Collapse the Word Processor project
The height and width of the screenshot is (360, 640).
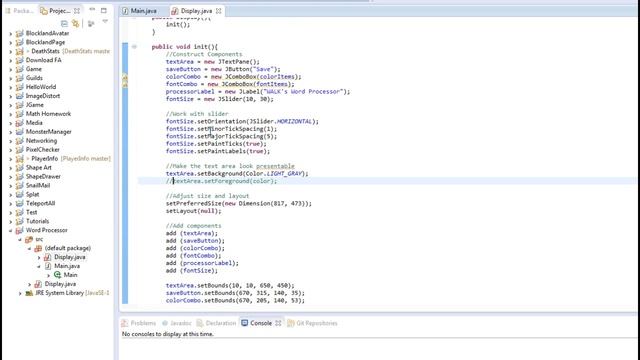(x=11, y=231)
